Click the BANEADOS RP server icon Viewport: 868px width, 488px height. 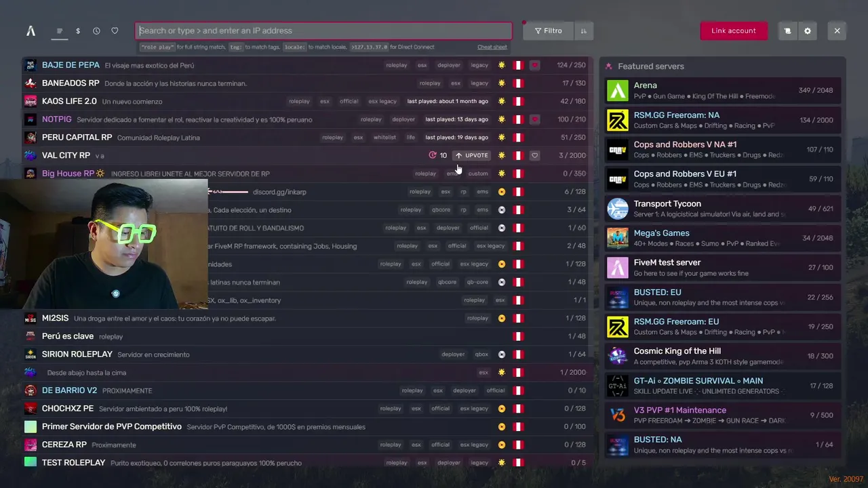31,83
